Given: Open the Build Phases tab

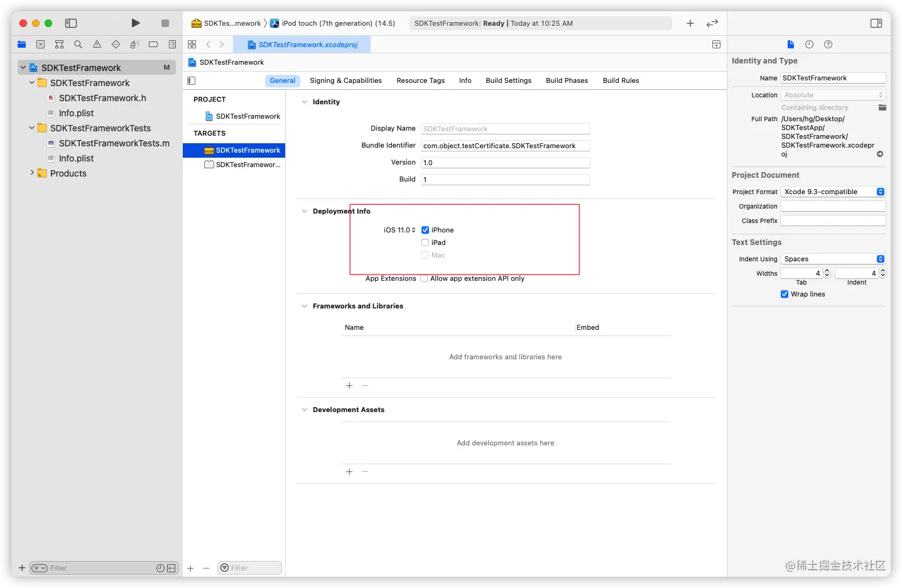Looking at the screenshot, I should click(x=567, y=80).
